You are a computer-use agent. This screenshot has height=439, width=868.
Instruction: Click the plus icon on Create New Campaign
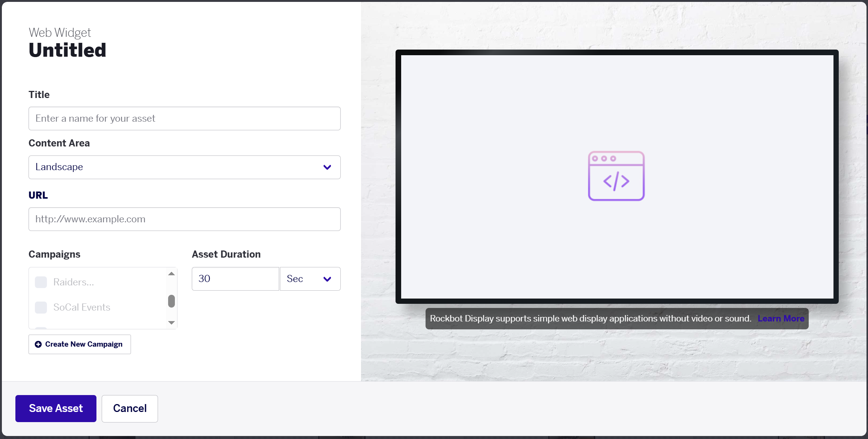pyautogui.click(x=38, y=344)
